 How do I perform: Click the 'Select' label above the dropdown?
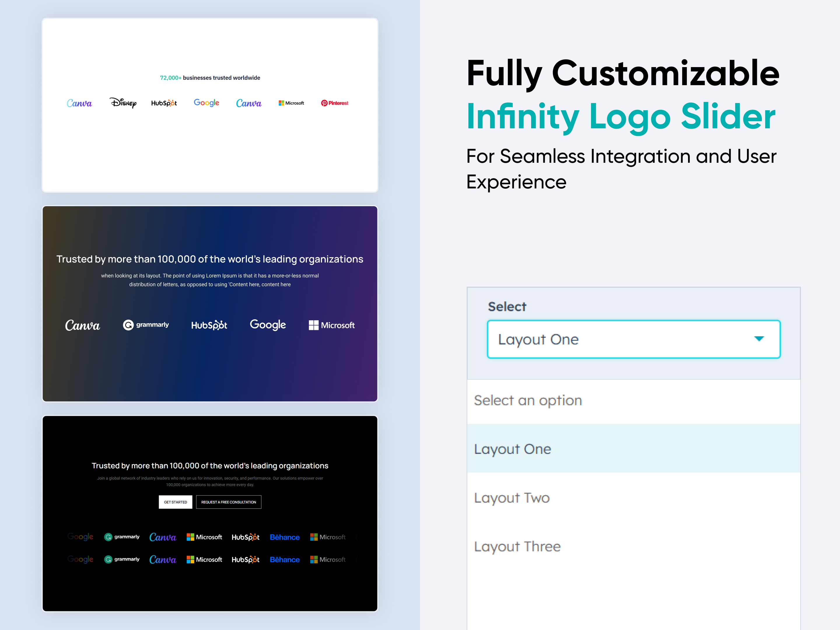507,307
